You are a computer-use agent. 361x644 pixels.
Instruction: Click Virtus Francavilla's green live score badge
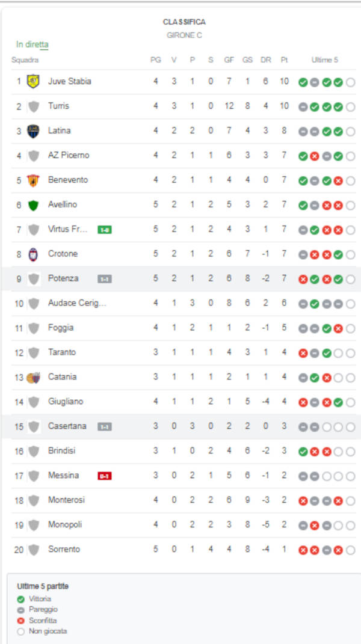(105, 229)
